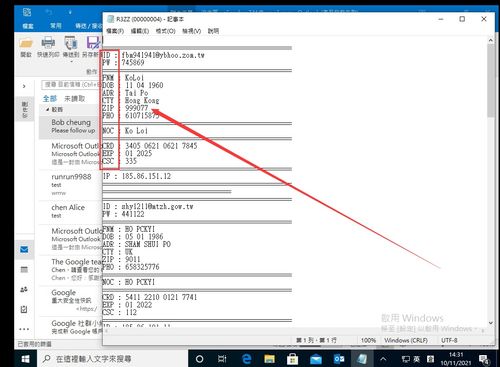Launch Microsoft Edge from the taskbar

coord(247,359)
